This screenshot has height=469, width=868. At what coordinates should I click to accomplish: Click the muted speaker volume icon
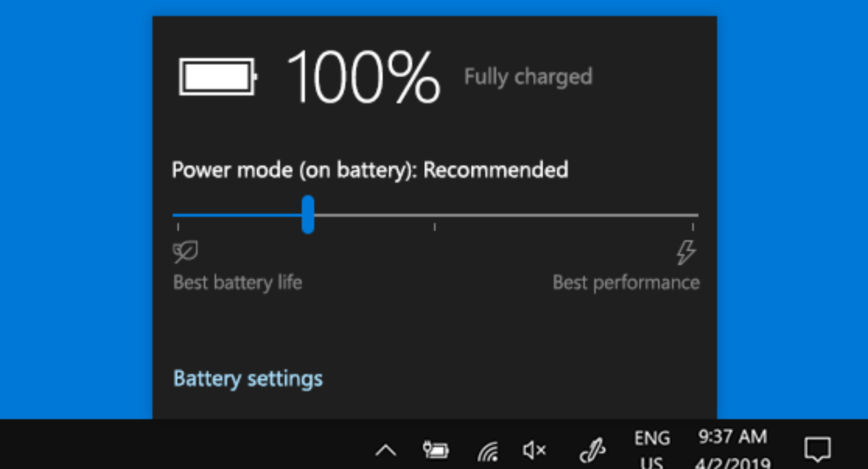pos(534,451)
